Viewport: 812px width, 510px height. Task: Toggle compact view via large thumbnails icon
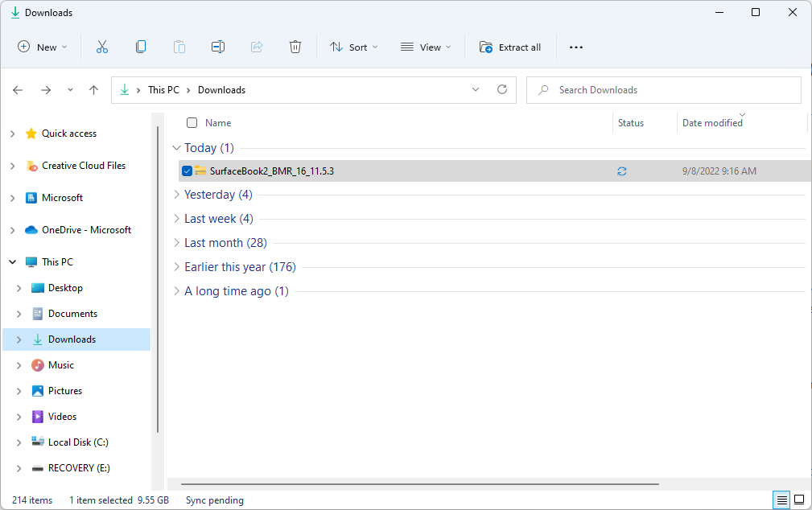(x=799, y=500)
